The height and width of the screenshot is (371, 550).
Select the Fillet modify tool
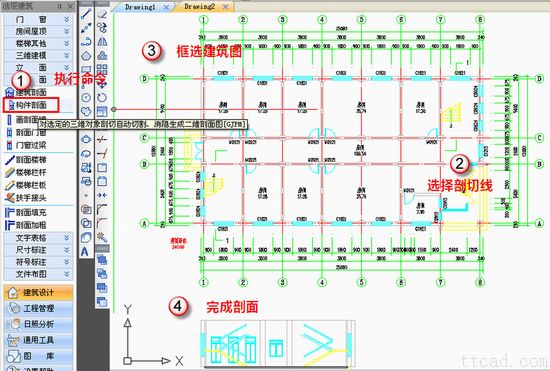click(x=102, y=223)
